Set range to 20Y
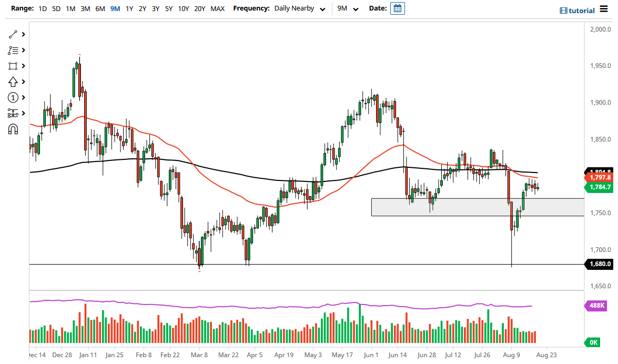The width and height of the screenshot is (618, 364). [199, 8]
